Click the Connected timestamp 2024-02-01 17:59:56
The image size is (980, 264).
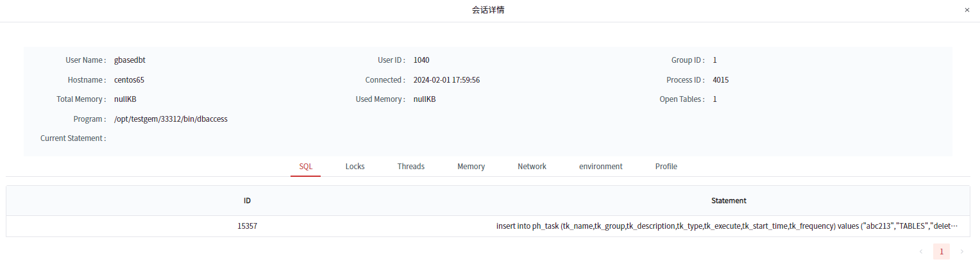click(446, 80)
